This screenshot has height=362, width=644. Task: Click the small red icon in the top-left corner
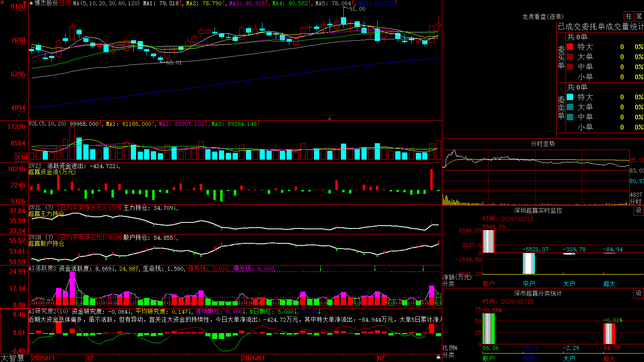(x=2, y=2)
